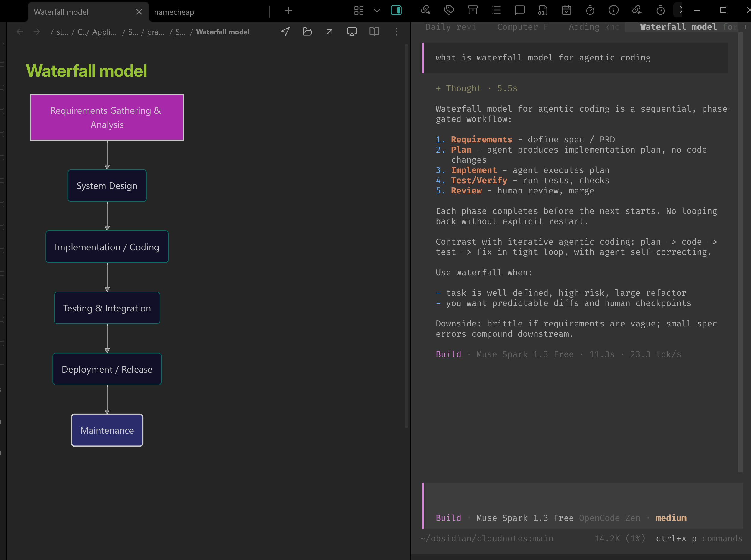Navigate forward with the right arrow
This screenshot has width=751, height=560.
pyautogui.click(x=37, y=32)
